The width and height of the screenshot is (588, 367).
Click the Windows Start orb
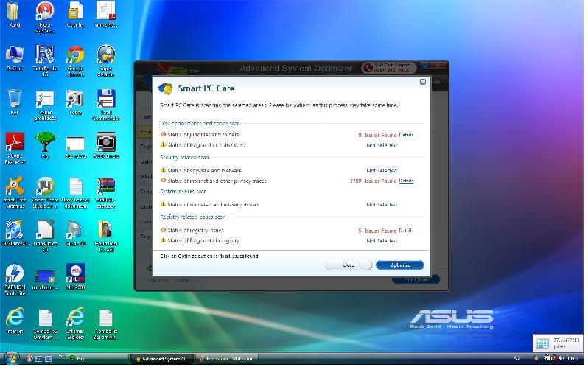tap(12, 359)
